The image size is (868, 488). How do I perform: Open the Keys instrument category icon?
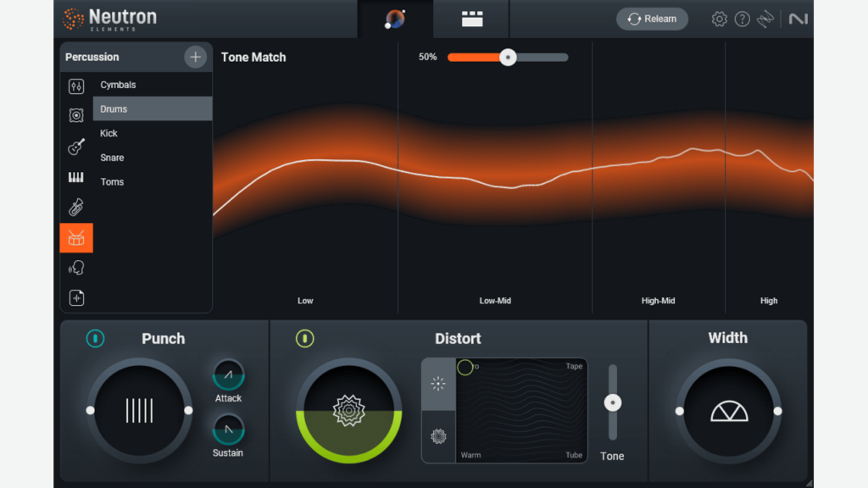[x=76, y=177]
